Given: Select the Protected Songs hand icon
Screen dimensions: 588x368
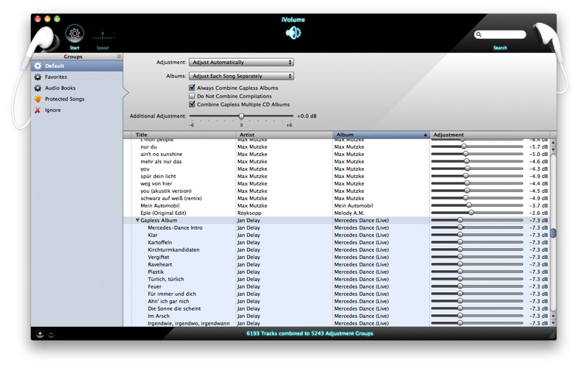Looking at the screenshot, I should [x=37, y=99].
